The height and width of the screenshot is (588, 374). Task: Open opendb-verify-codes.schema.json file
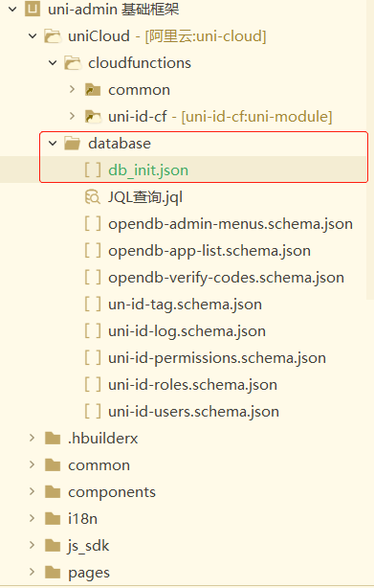[x=226, y=278]
